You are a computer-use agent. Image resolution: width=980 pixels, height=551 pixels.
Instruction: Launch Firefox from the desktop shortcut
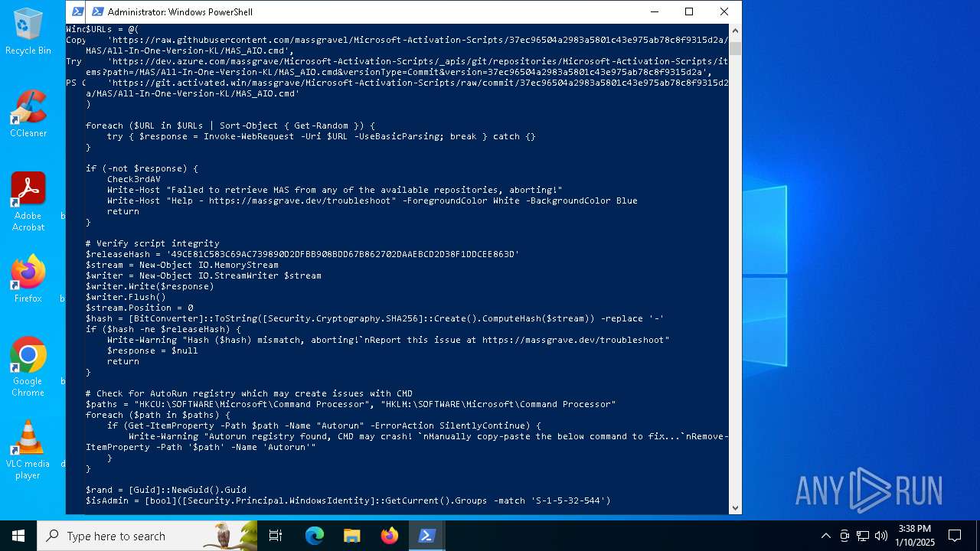pyautogui.click(x=28, y=279)
